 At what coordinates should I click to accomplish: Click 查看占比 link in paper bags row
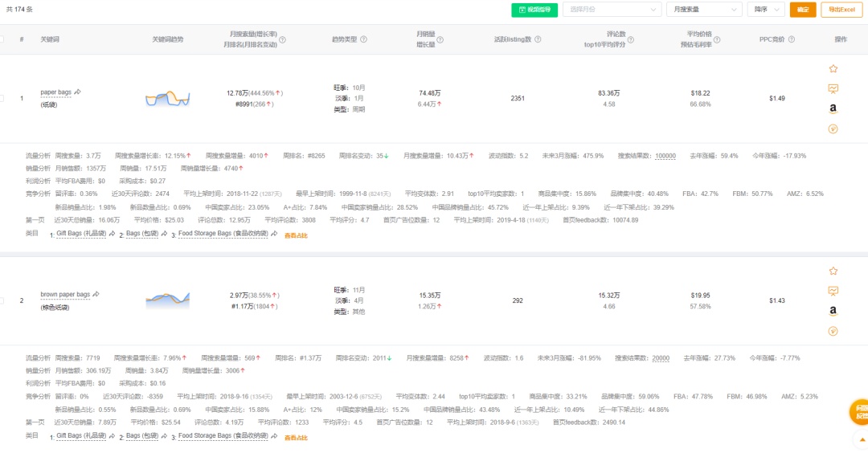click(296, 235)
